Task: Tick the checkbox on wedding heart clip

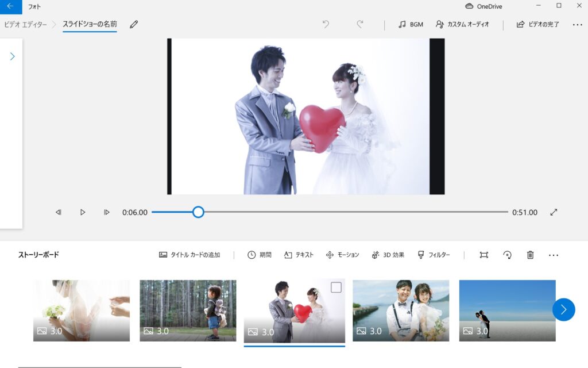Action: click(336, 287)
